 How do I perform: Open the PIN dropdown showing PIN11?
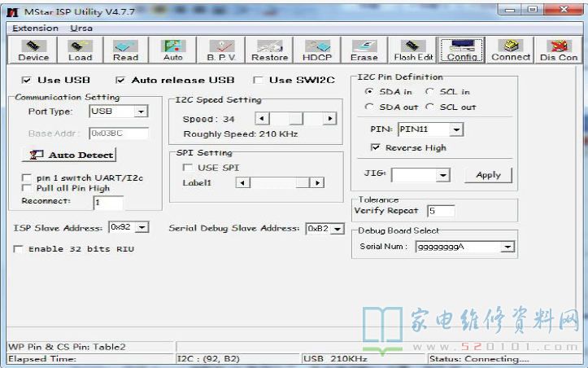click(456, 129)
